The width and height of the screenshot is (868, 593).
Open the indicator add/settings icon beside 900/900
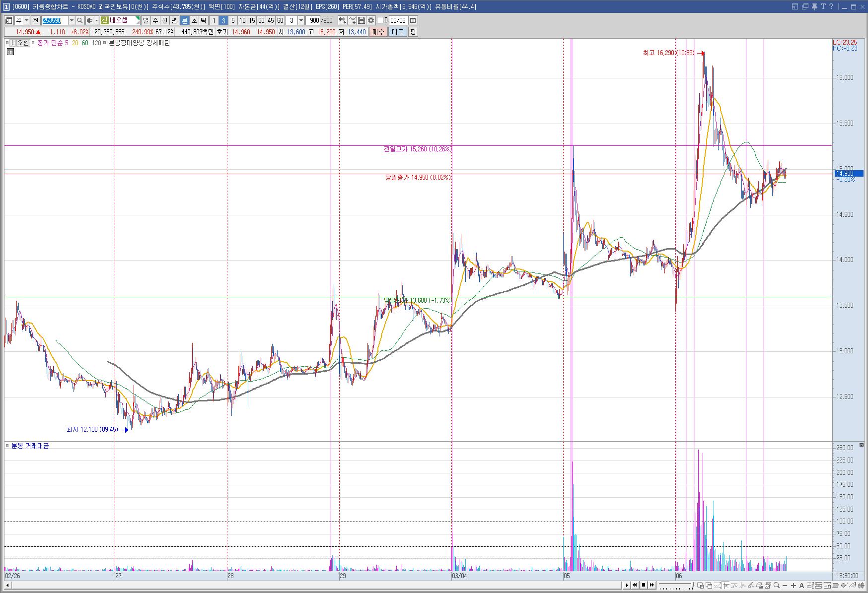[342, 20]
